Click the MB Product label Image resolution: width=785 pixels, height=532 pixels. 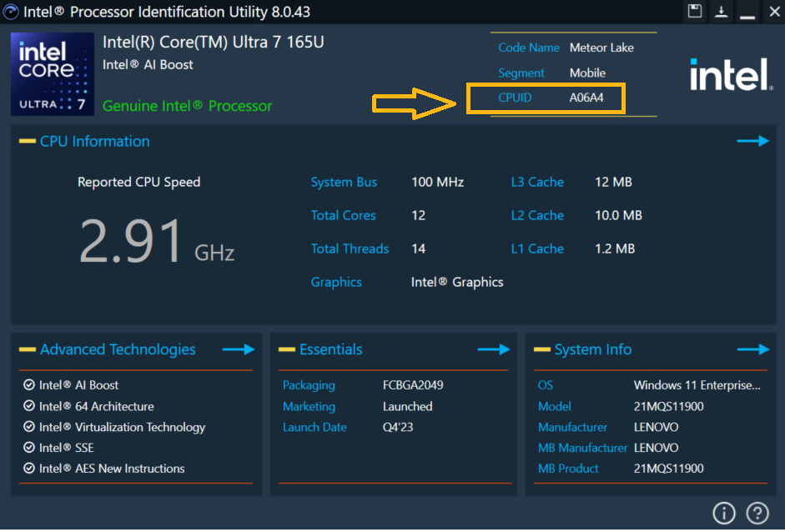568,469
